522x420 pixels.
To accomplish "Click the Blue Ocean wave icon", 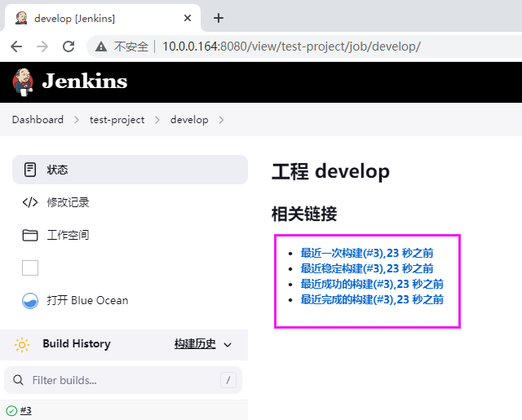I will coord(30,300).
